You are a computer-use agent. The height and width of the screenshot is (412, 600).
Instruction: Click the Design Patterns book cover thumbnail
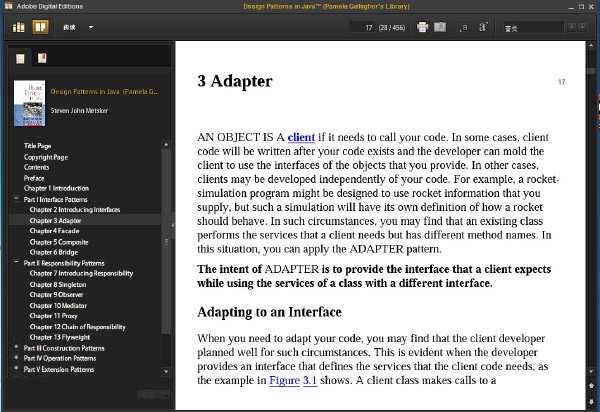(29, 103)
